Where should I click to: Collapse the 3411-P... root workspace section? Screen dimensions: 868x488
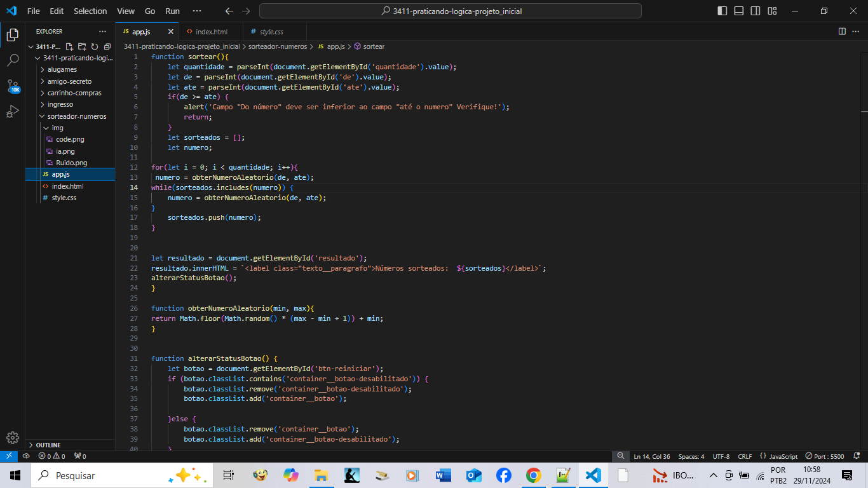click(x=45, y=46)
